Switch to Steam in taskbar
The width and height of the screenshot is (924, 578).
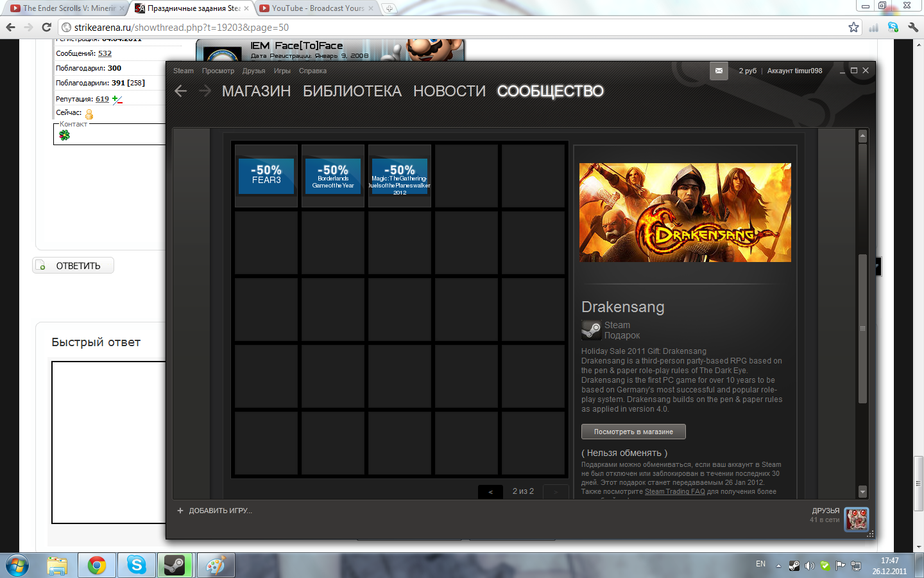[175, 565]
